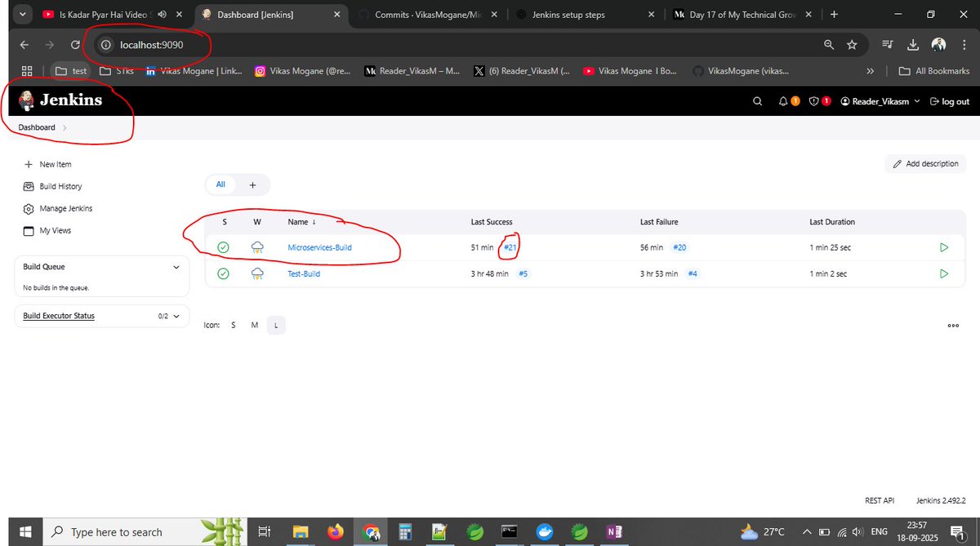Open the tab search dropdown arrow
Image resolution: width=980 pixels, height=546 pixels.
click(x=22, y=15)
